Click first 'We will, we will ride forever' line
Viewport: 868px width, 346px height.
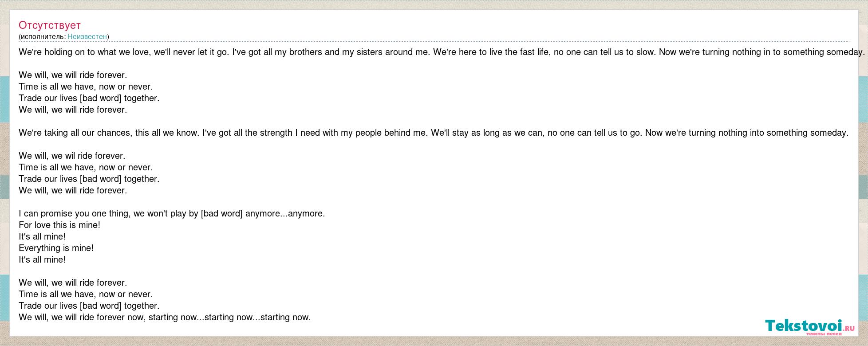tap(73, 75)
